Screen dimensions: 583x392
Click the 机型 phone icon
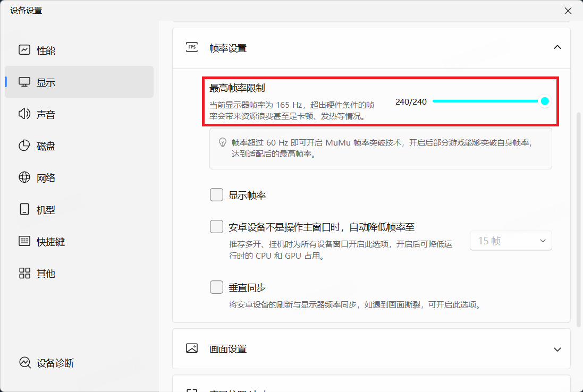tap(24, 209)
